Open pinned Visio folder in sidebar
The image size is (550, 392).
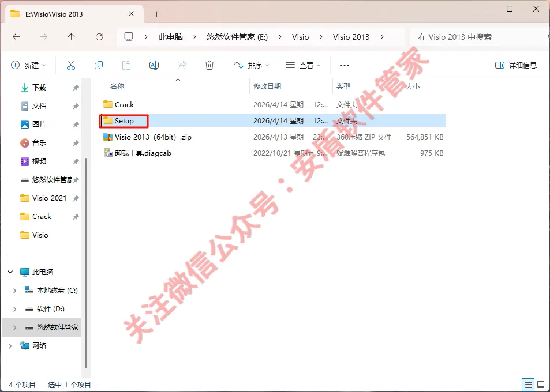(x=40, y=235)
